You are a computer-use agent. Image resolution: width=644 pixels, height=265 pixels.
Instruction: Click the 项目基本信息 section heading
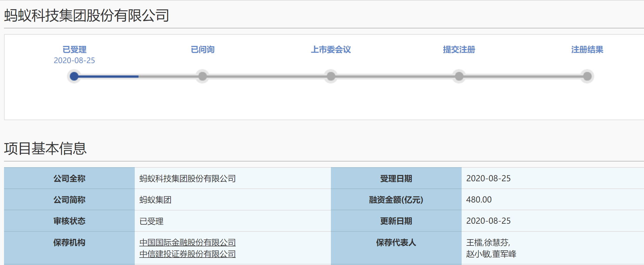tap(45, 149)
